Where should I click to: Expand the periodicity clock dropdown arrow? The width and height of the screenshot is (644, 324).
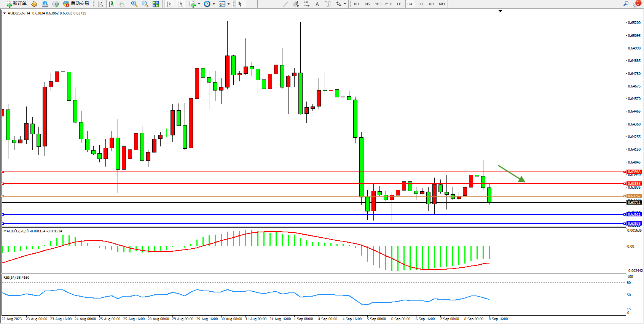[214, 4]
